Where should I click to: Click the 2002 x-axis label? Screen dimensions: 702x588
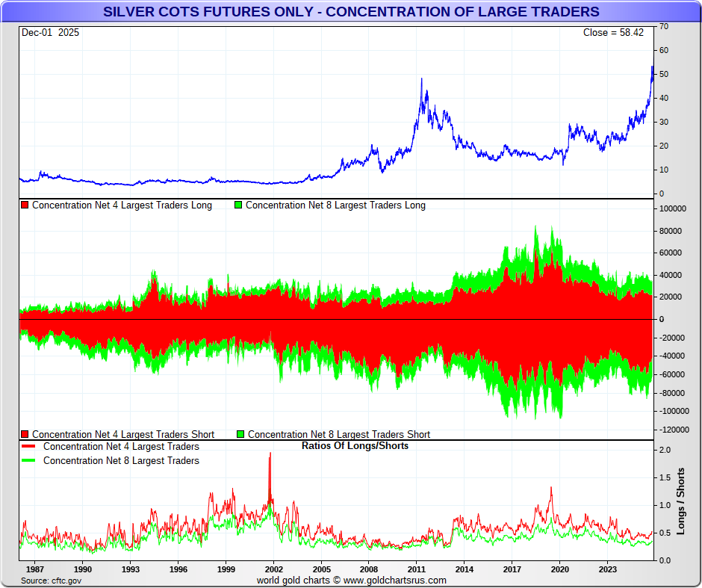coord(274,569)
